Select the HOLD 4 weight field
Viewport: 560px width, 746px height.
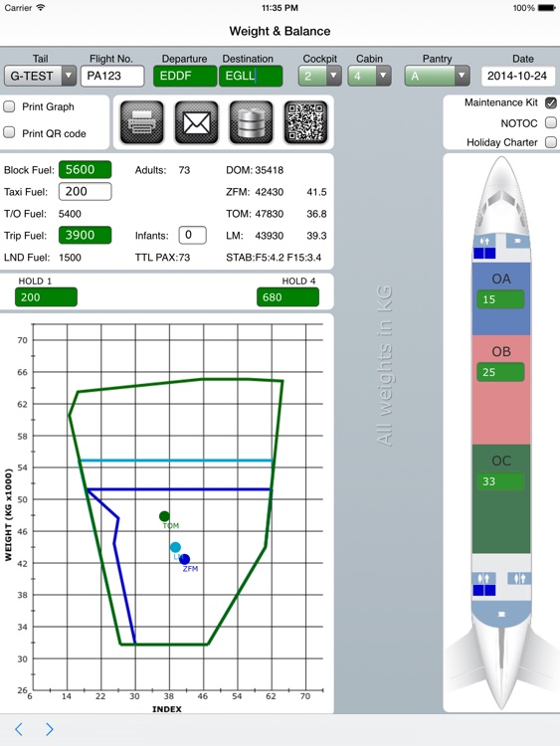tap(287, 297)
